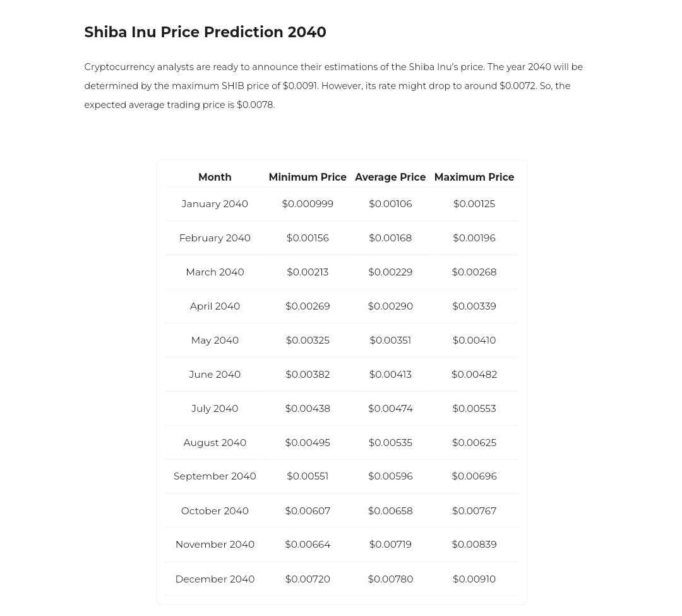
Task: Click the Month column header
Action: coord(215,178)
